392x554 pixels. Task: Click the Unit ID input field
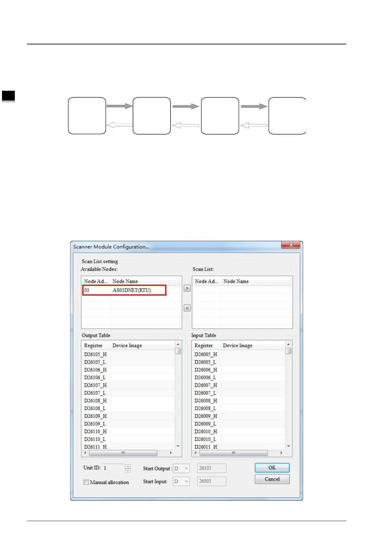click(113, 468)
